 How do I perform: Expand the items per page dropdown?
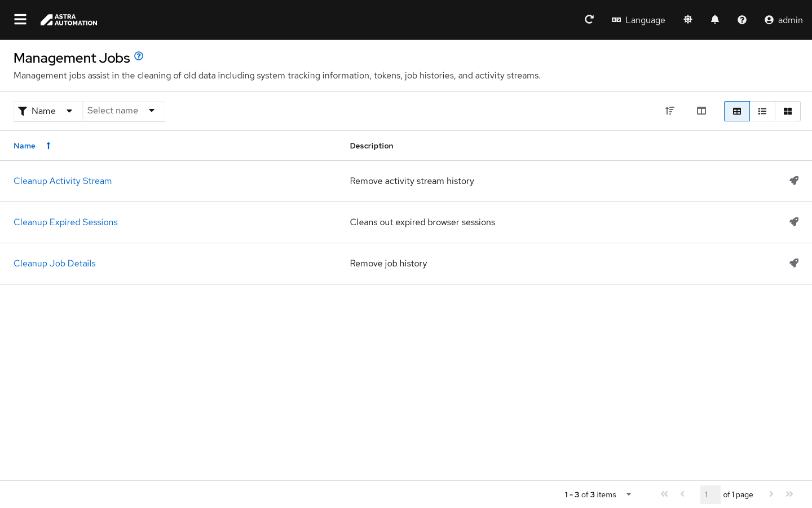pos(628,494)
